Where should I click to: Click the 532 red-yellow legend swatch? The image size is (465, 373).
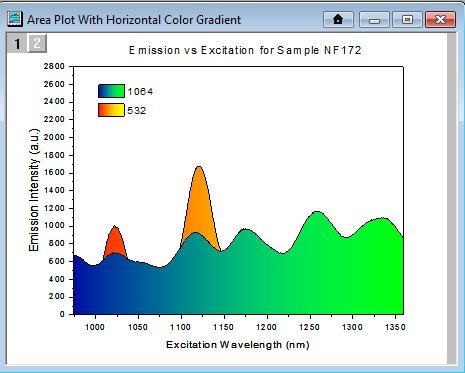pyautogui.click(x=111, y=110)
